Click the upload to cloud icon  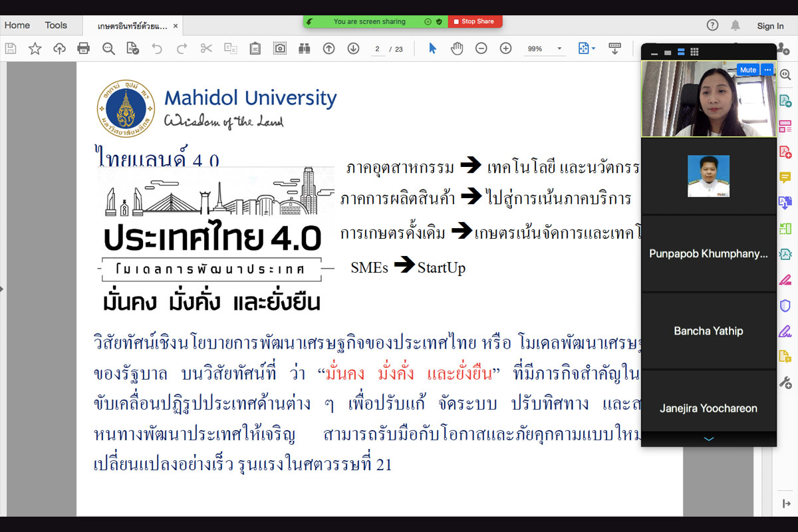click(x=59, y=49)
